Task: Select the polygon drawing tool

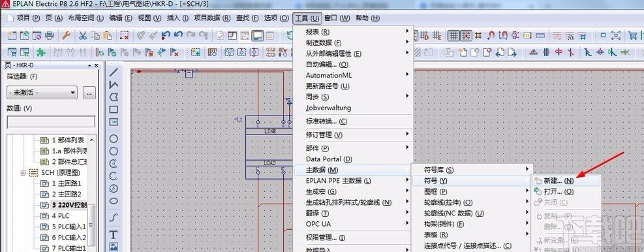Action: [114, 97]
